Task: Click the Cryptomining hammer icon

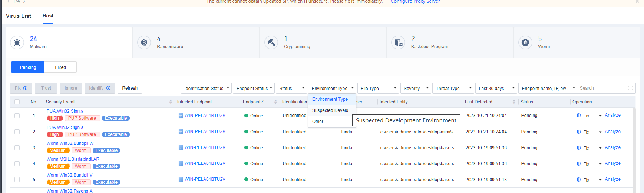Action: tap(271, 43)
